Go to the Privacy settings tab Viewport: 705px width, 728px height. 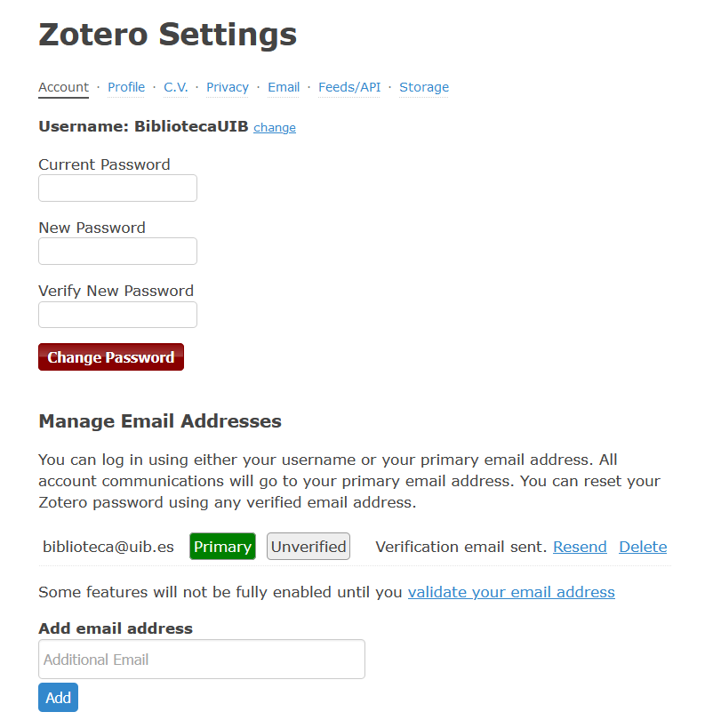228,87
